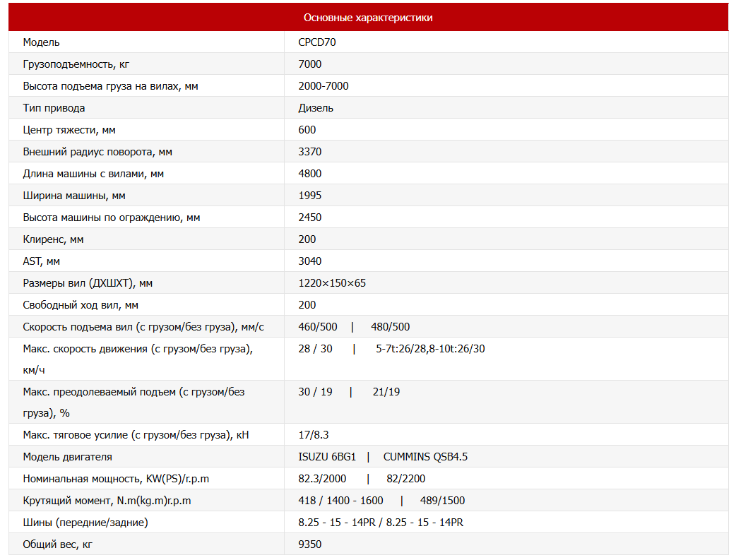Screen dimensions: 736x560
Task: Select the Клиренс, мм label
Action: [x=53, y=239]
